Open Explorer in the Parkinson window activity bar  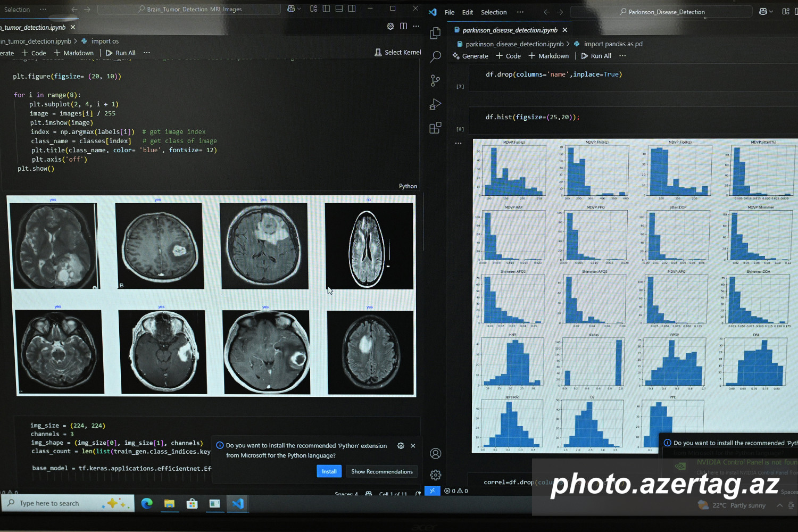coord(435,33)
